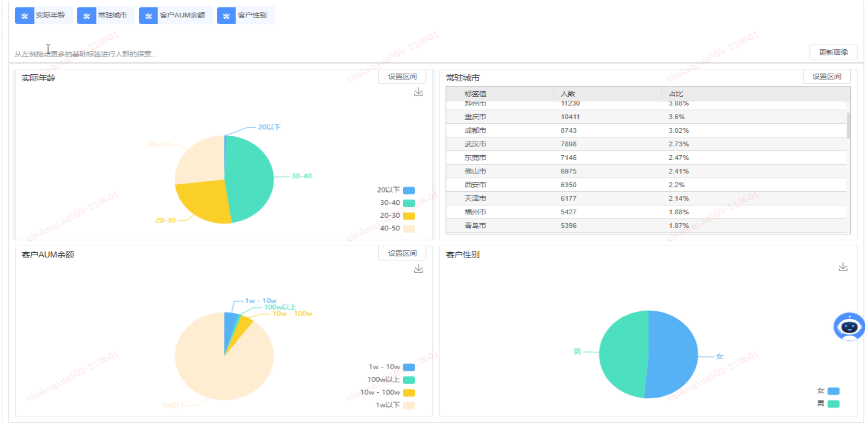This screenshot has width=868, height=425.
Task: Click the 客户性别 tag icon
Action: [226, 16]
